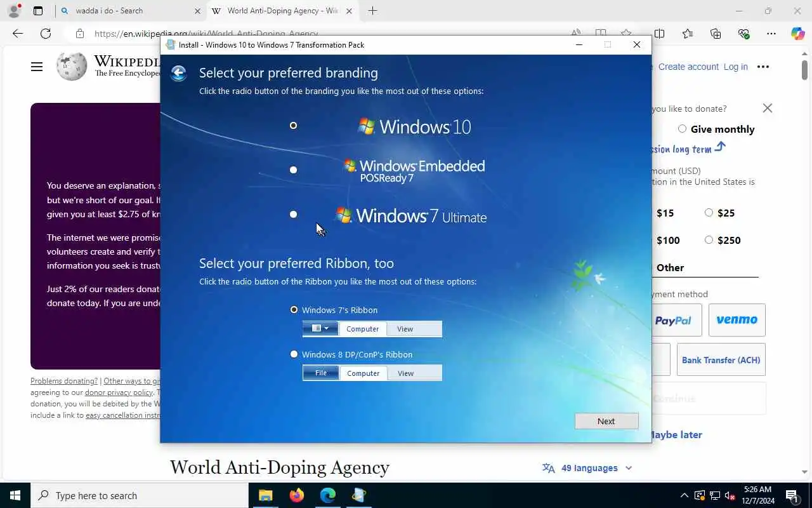Click the site lock icon in address bar
The width and height of the screenshot is (812, 508).
tap(80, 34)
